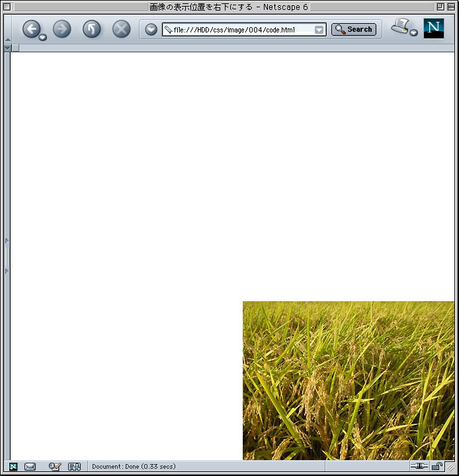
Task: Click the Search button
Action: click(354, 29)
